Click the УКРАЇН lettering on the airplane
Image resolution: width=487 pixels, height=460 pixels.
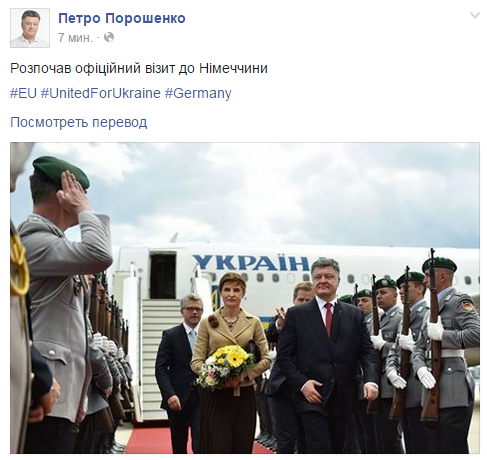point(252,263)
